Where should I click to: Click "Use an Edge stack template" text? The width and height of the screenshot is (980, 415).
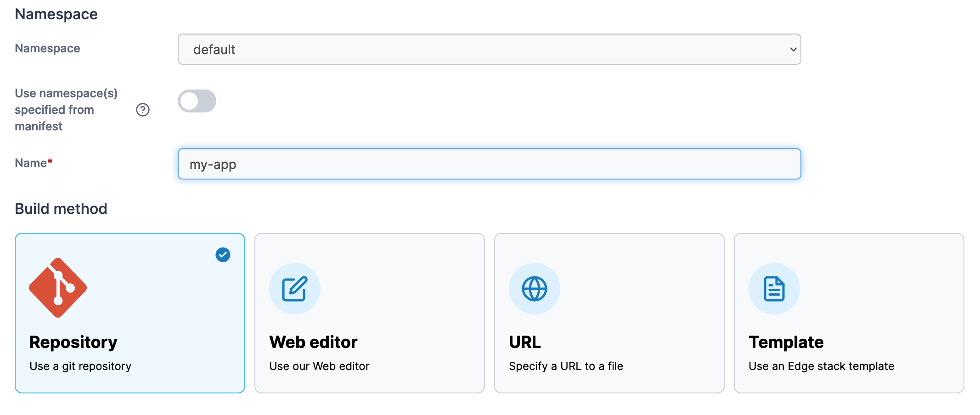click(822, 366)
